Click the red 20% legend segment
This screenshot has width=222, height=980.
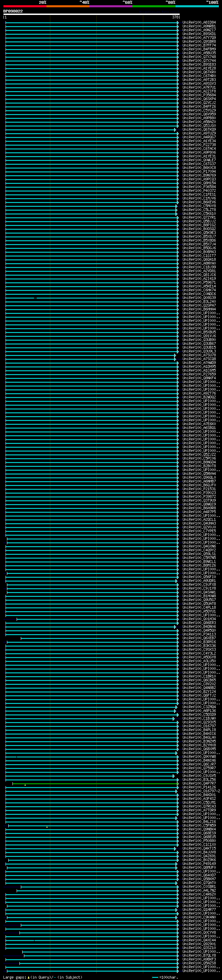tap(25, 6)
